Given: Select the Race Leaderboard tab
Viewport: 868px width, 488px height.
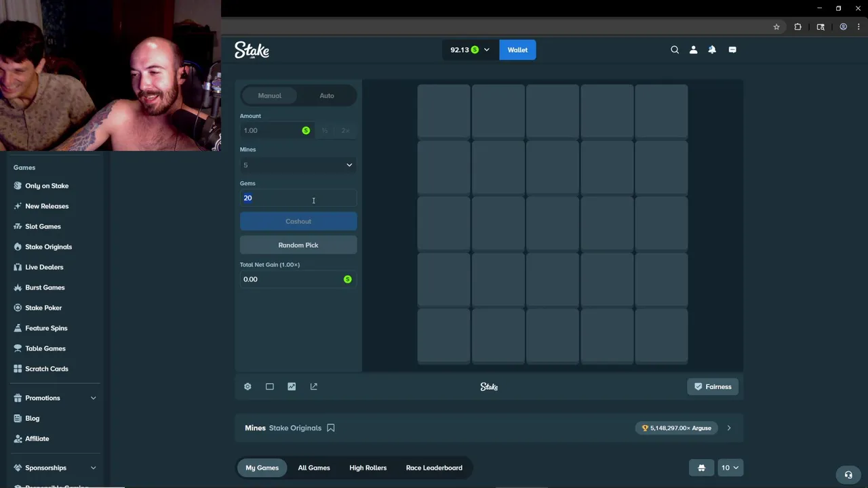Looking at the screenshot, I should (434, 468).
